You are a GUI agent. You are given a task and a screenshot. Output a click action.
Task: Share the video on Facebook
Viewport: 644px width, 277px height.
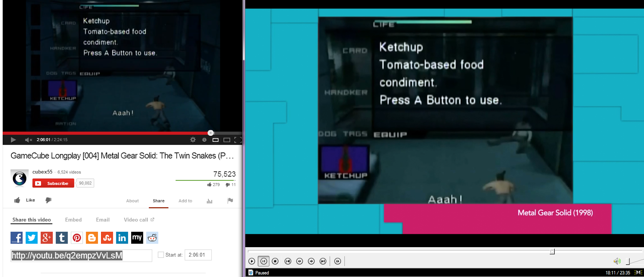coord(17,238)
